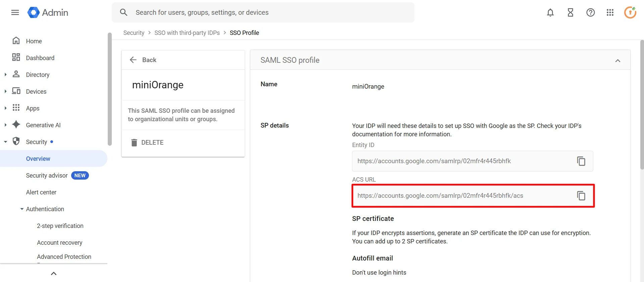Viewport: 644px width, 282px height.
Task: Expand the Apps section arrow
Action: tap(5, 108)
